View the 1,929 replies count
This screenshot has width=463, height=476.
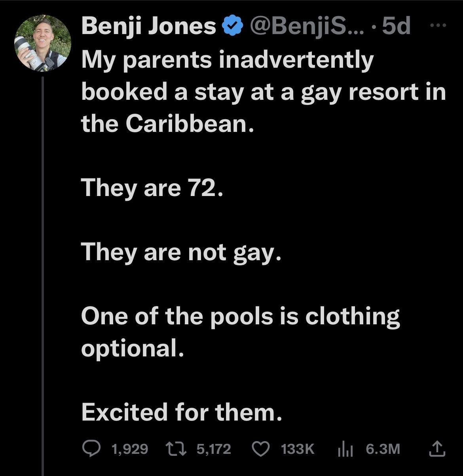click(x=129, y=449)
